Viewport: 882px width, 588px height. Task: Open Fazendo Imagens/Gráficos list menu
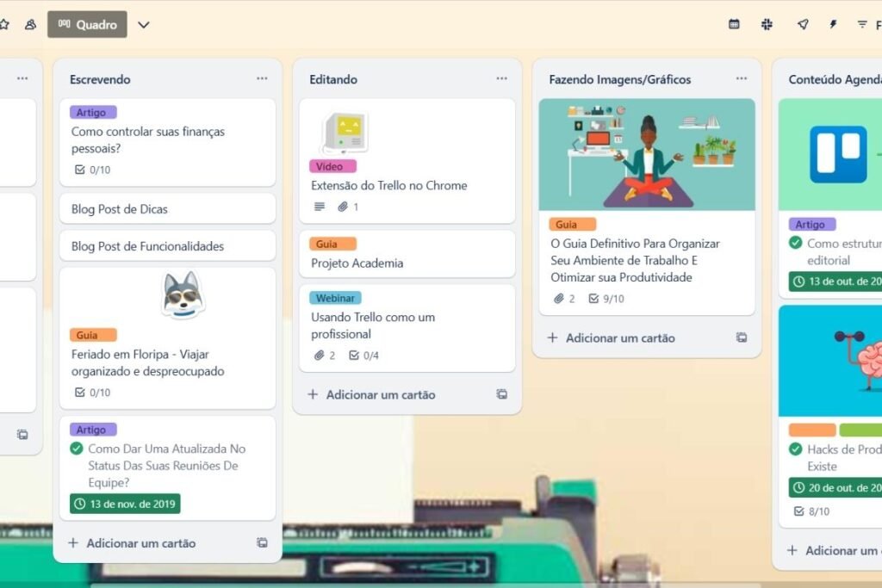[741, 79]
